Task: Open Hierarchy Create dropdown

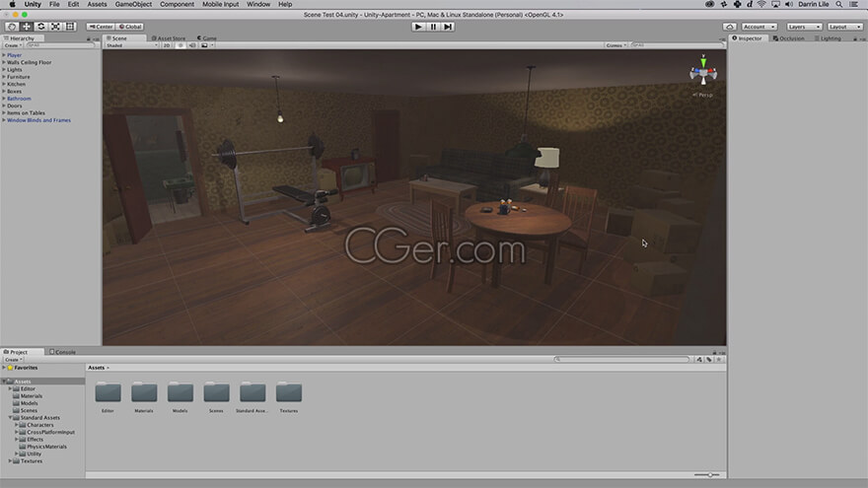Action: (13, 45)
